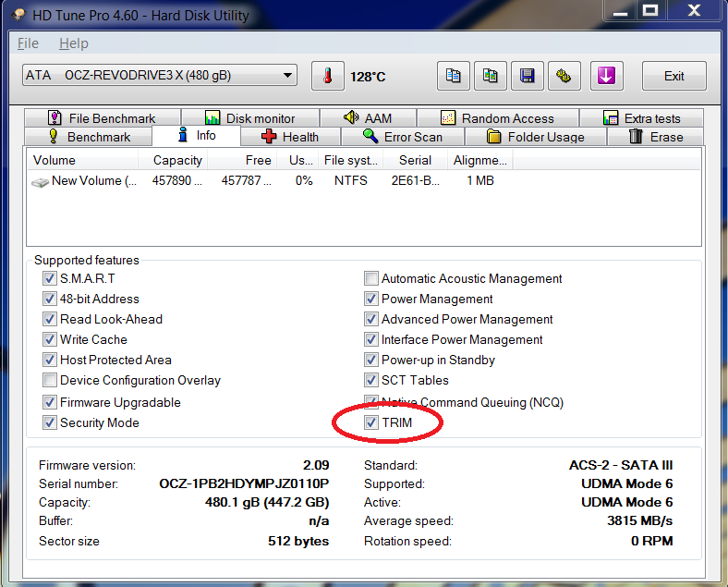
Task: Open the Health tab
Action: 290,137
